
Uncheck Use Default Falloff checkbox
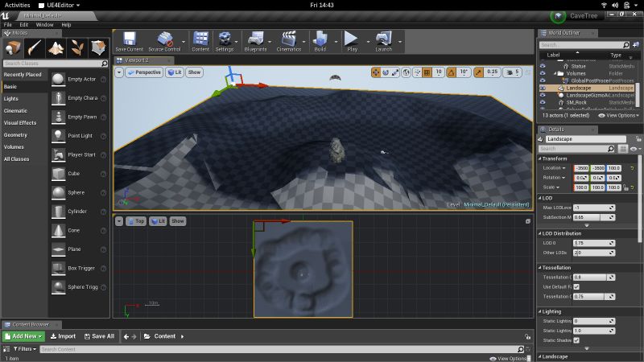tap(576, 286)
